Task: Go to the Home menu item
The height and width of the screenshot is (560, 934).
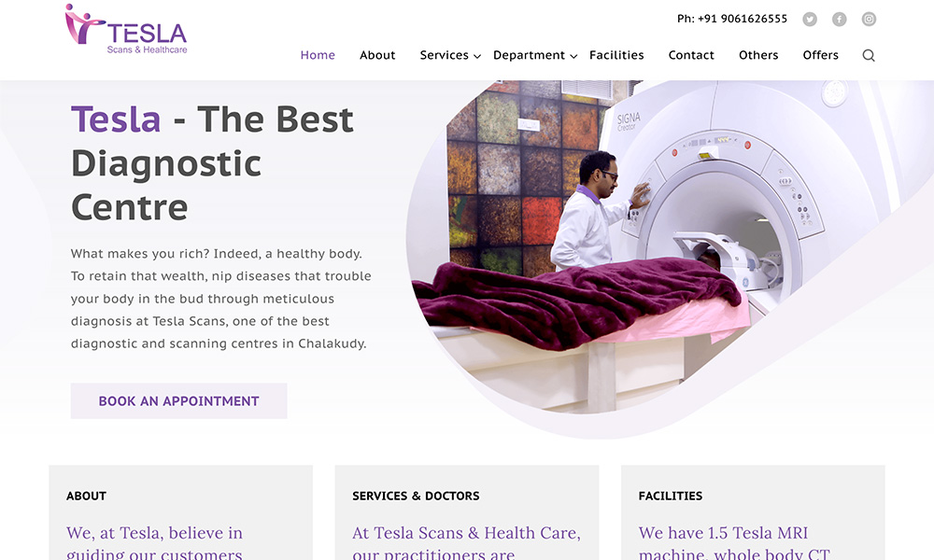Action: (318, 55)
